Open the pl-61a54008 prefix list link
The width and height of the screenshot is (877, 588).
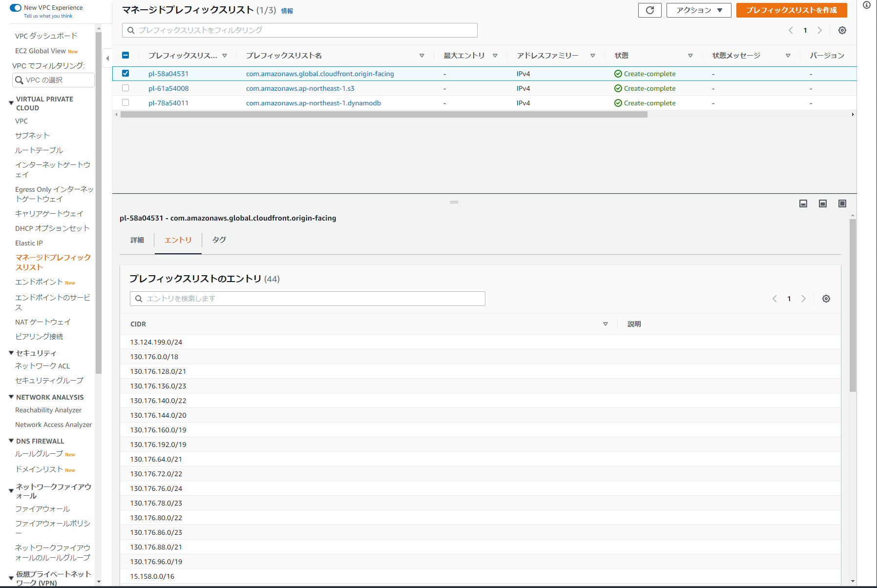168,88
